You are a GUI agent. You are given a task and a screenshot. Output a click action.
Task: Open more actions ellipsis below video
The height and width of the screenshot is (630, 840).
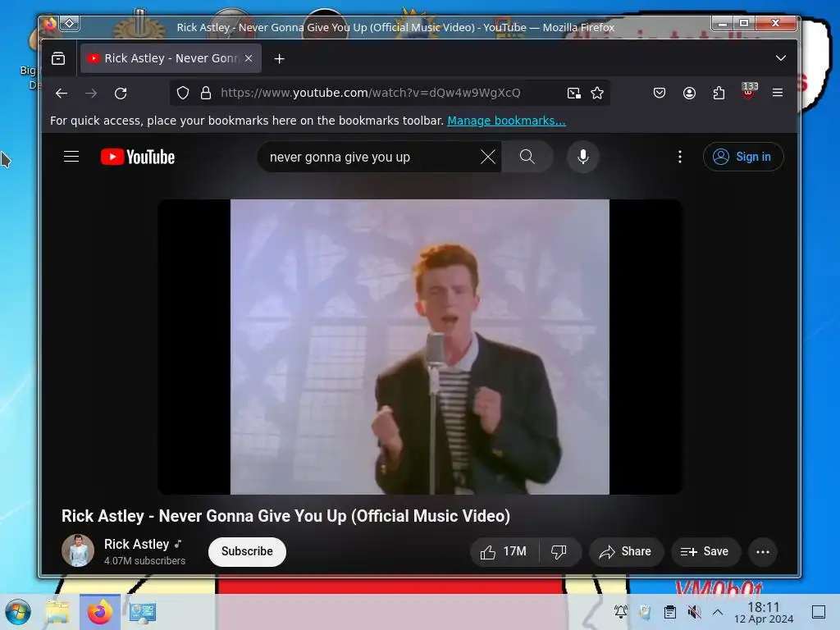point(763,552)
